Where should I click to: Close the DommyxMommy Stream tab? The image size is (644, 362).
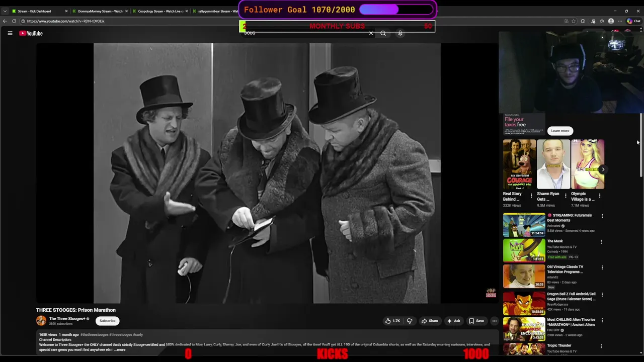[x=126, y=11]
